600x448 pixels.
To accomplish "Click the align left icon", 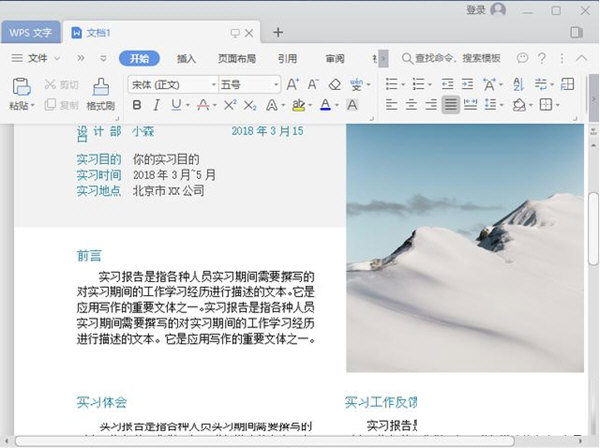I will [x=392, y=105].
